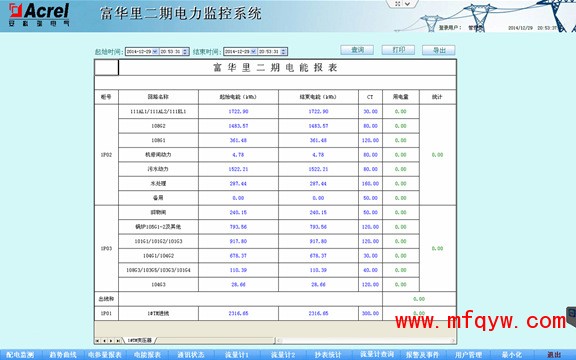This screenshot has width=576, height=360.
Task: Click the top collapse chevron toggle
Action: coord(407,4)
